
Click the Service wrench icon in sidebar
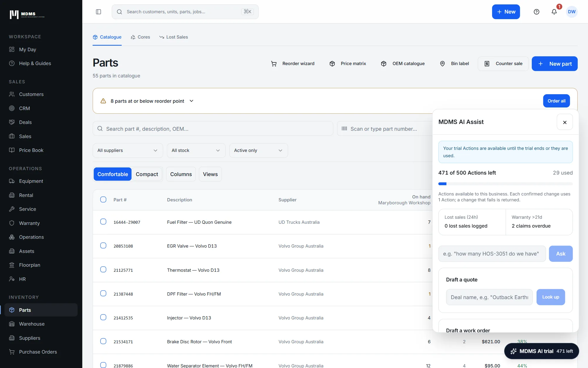12,209
